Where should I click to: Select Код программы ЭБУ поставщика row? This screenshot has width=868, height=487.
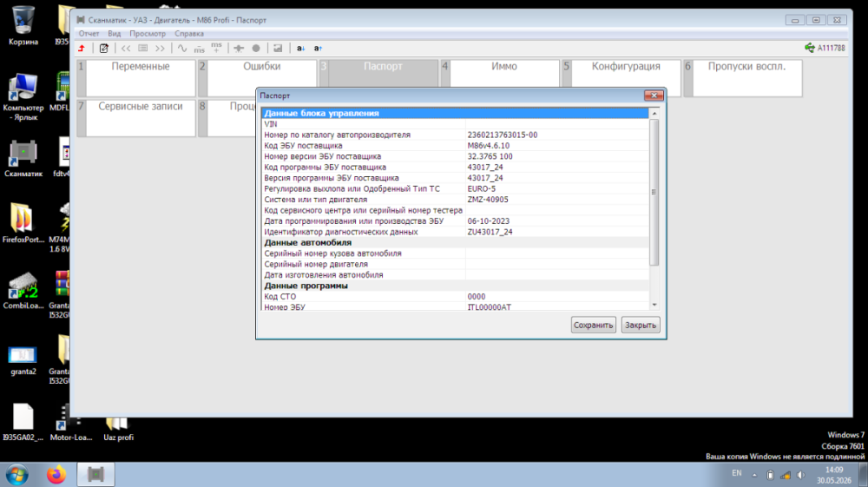[x=455, y=168]
